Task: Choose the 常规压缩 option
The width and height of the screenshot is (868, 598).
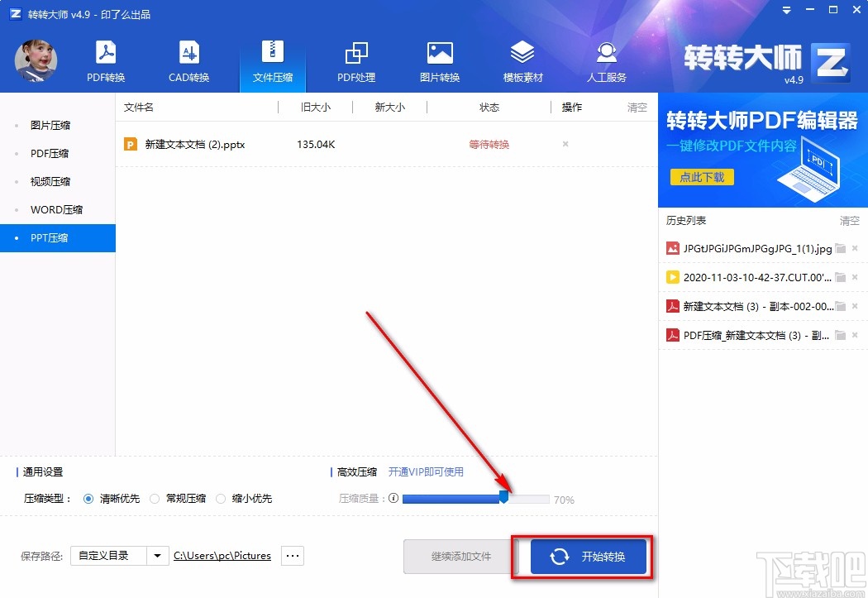Action: coord(155,499)
